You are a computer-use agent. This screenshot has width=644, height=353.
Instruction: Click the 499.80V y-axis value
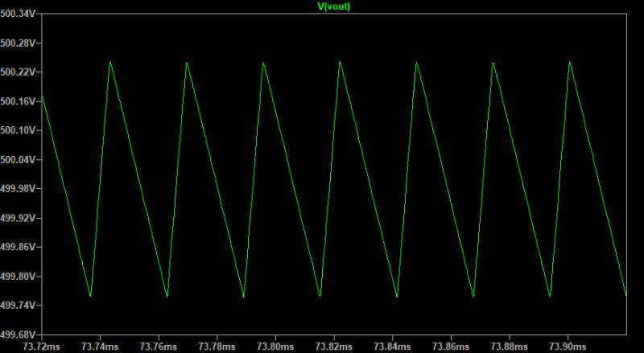(18, 277)
